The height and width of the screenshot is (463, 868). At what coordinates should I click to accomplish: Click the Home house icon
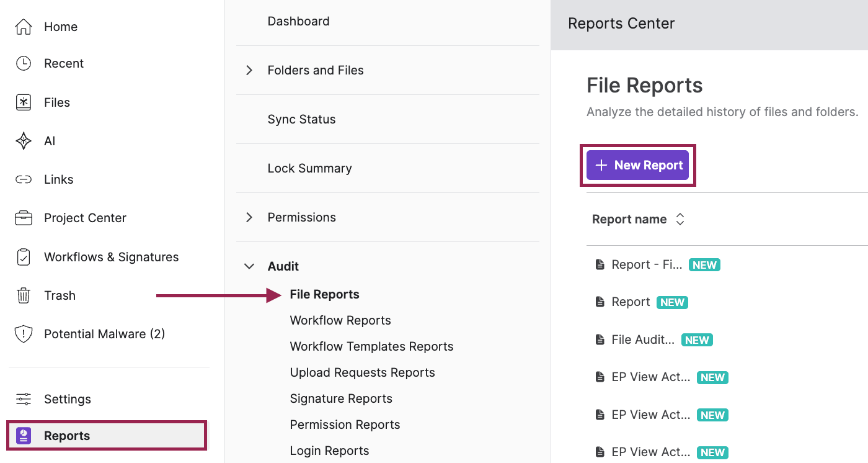click(23, 27)
